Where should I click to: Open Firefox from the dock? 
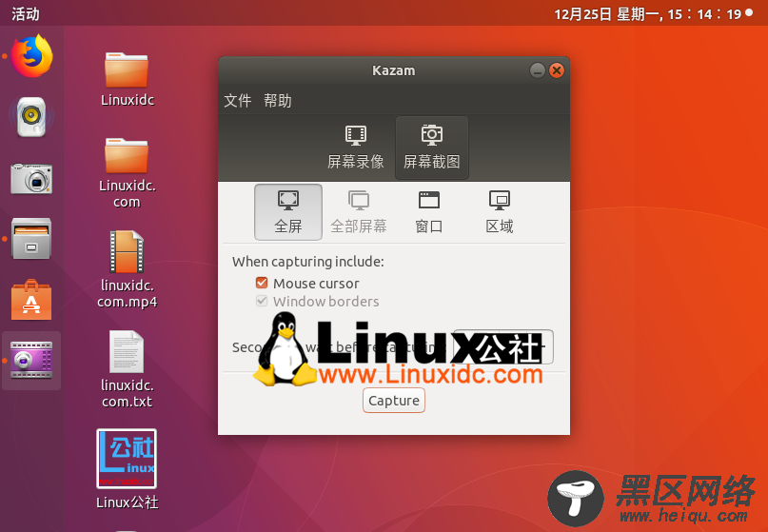31,56
